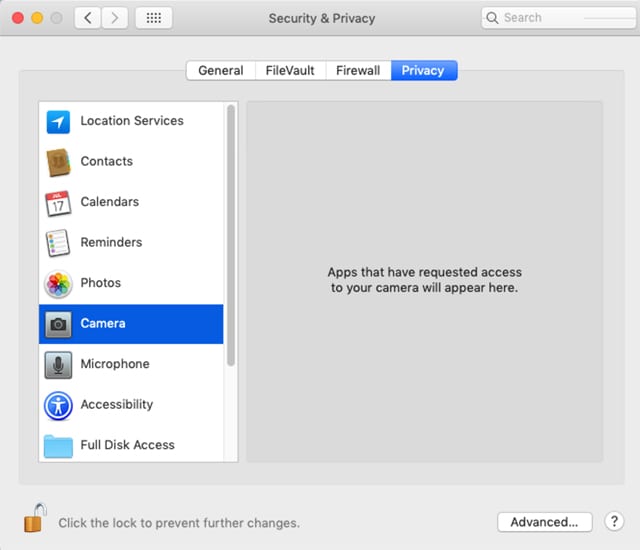Click the lock to prevent further changes
640x550 pixels.
point(35,519)
